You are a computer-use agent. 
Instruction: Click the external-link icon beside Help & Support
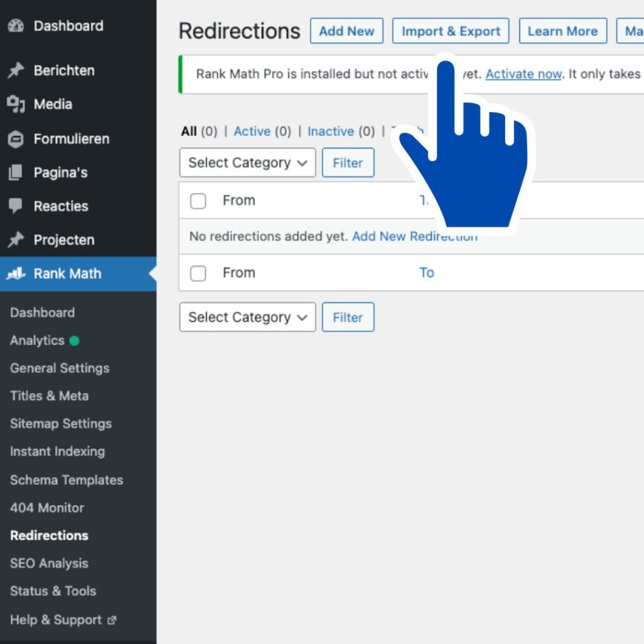point(112,619)
